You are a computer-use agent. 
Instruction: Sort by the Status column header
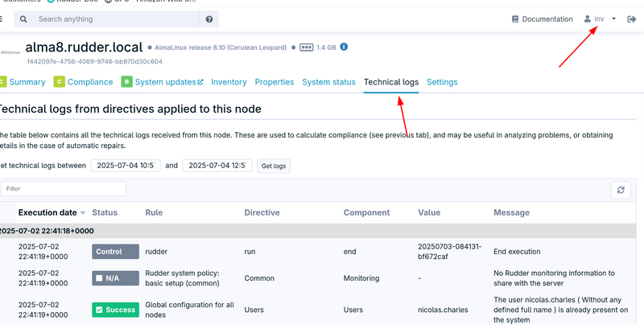tap(105, 212)
